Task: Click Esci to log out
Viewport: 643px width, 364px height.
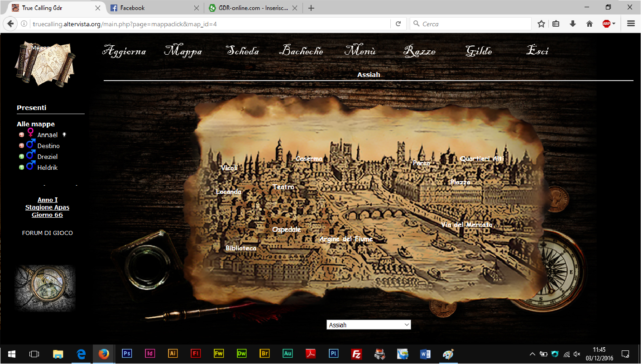Action: pos(537,51)
